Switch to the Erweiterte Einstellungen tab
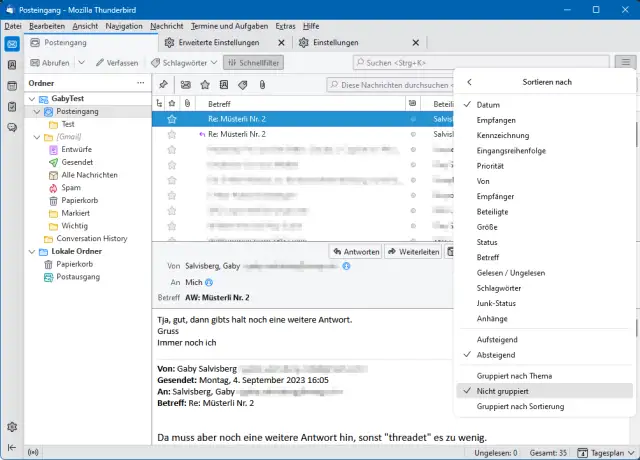Viewport: 640px width, 460px height. click(217, 43)
